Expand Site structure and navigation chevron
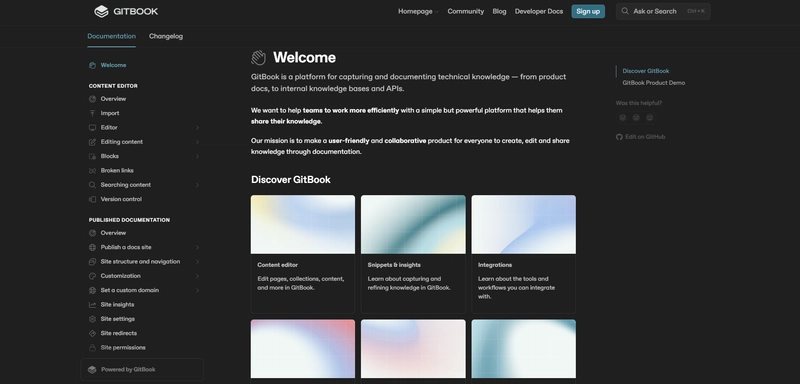Screen dimensions: 800x384 (x=197, y=262)
